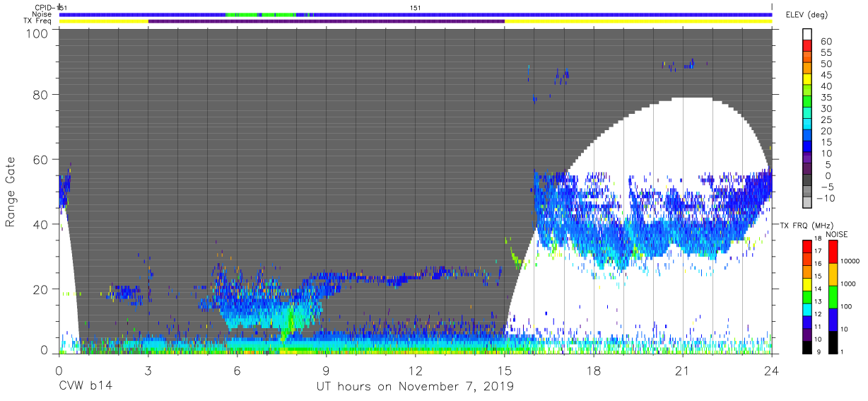The width and height of the screenshot is (868, 401).
Task: Click the '10000' label on the NOISE scale
Action: click(x=849, y=261)
